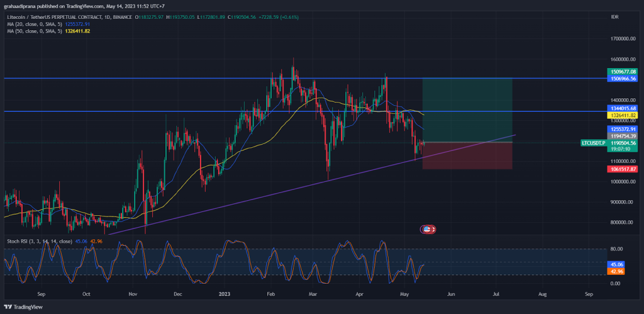Click the Stoch RSI (3, 3, 14, 14, close) legend
644x314 pixels.
pyautogui.click(x=40, y=241)
